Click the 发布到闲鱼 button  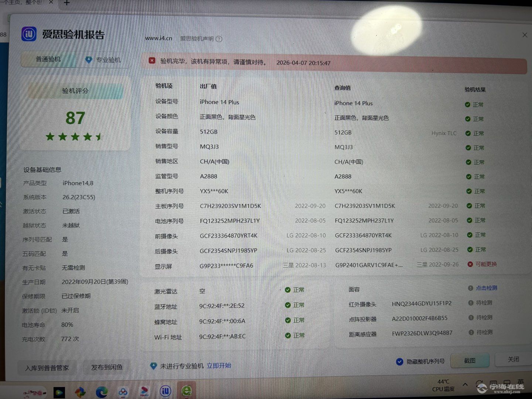pos(107,367)
